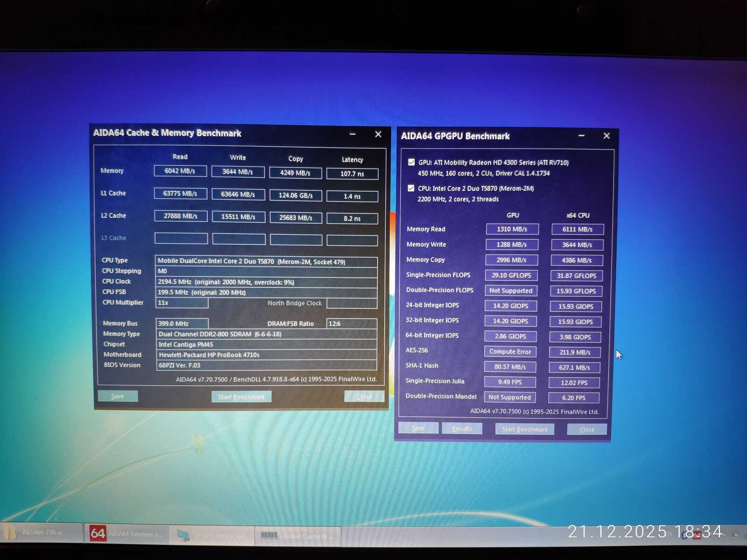This screenshot has width=747, height=560.
Task: Select GPU Double-Precision FLOPS Not Supported result
Action: (x=511, y=291)
